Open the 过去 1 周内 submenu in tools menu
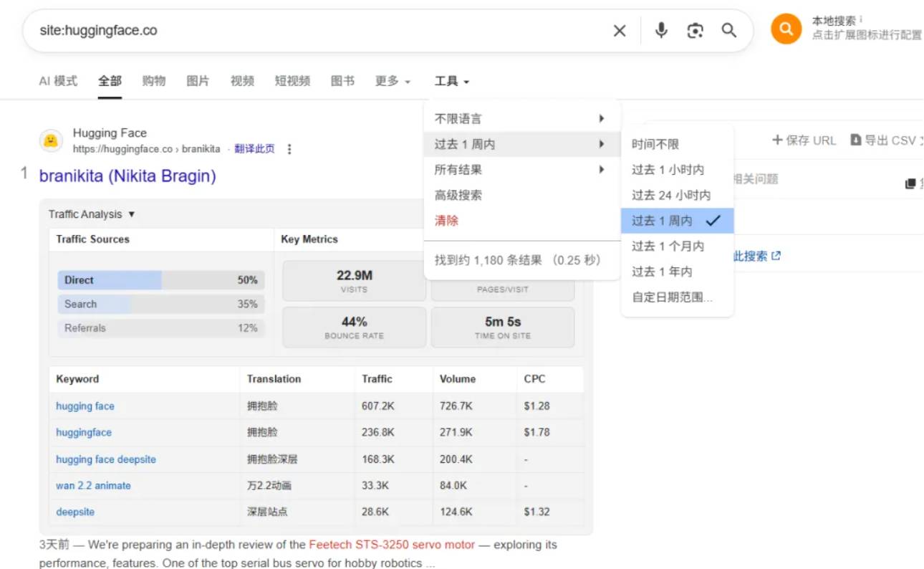 522,144
